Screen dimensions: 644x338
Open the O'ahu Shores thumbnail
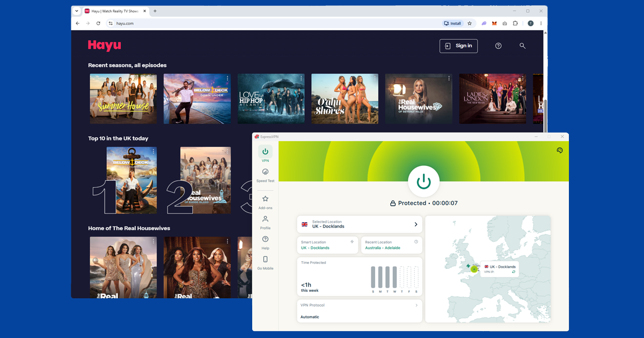coord(345,99)
